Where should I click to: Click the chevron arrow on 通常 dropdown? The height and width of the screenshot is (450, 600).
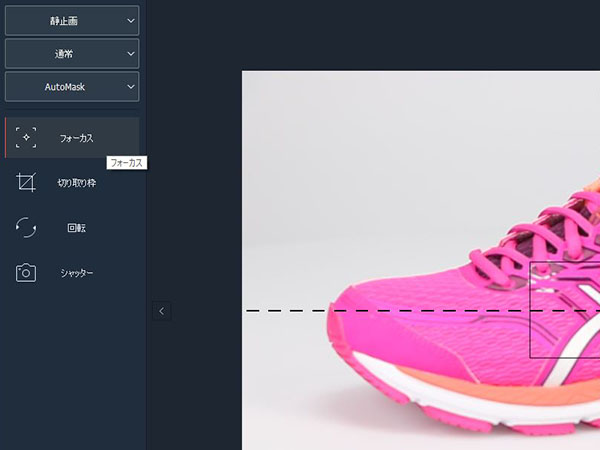pyautogui.click(x=131, y=53)
